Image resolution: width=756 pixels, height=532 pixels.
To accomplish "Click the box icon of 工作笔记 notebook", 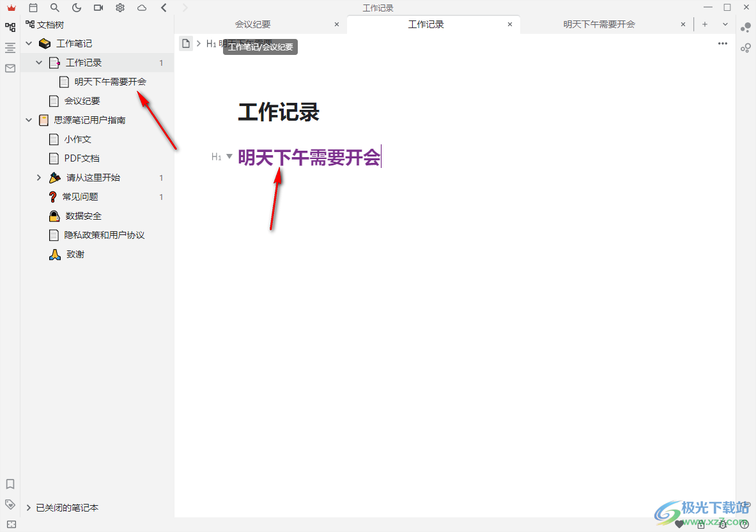I will (45, 43).
